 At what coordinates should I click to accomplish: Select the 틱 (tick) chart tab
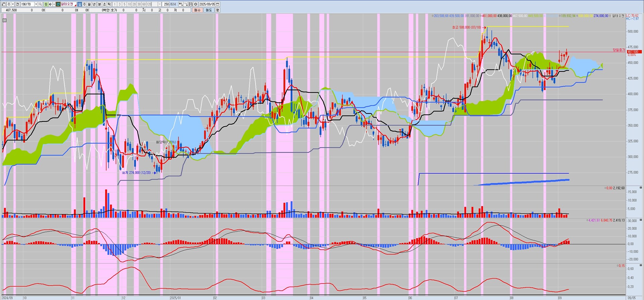pyautogui.click(x=109, y=4)
